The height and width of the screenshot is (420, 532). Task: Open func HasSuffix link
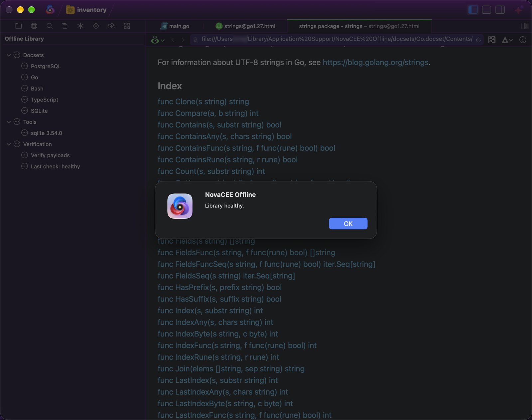219,299
